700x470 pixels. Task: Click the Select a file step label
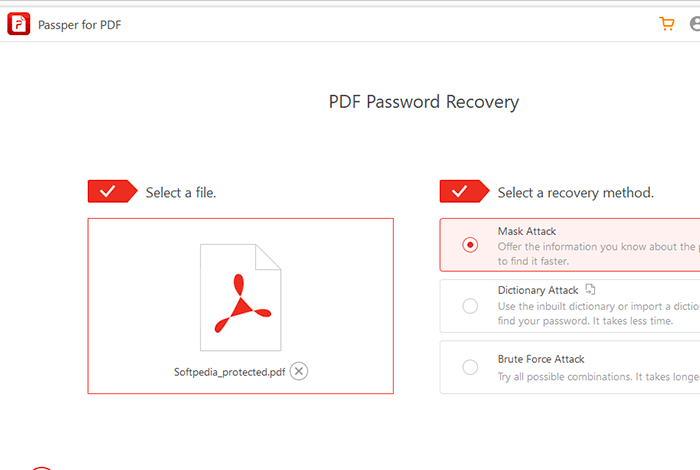(x=181, y=192)
